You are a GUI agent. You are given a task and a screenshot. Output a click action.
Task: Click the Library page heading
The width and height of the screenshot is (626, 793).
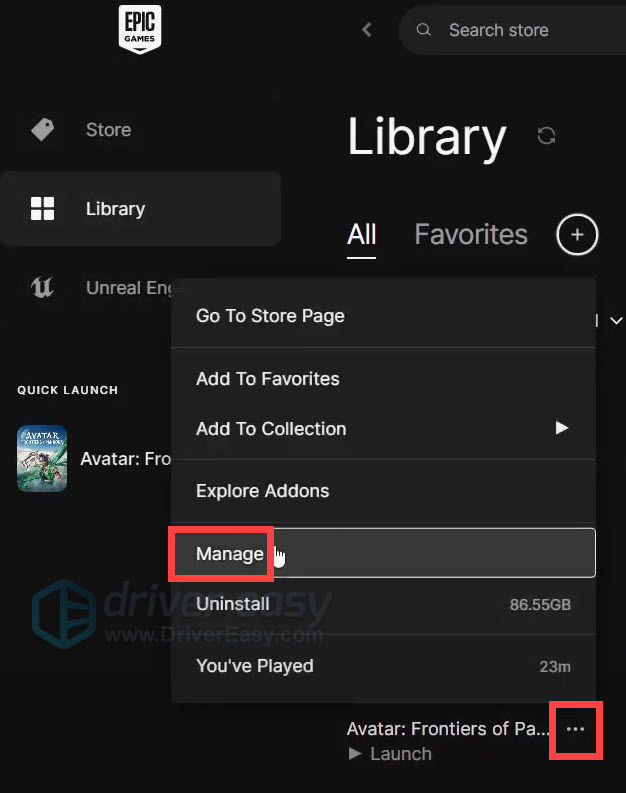(427, 138)
